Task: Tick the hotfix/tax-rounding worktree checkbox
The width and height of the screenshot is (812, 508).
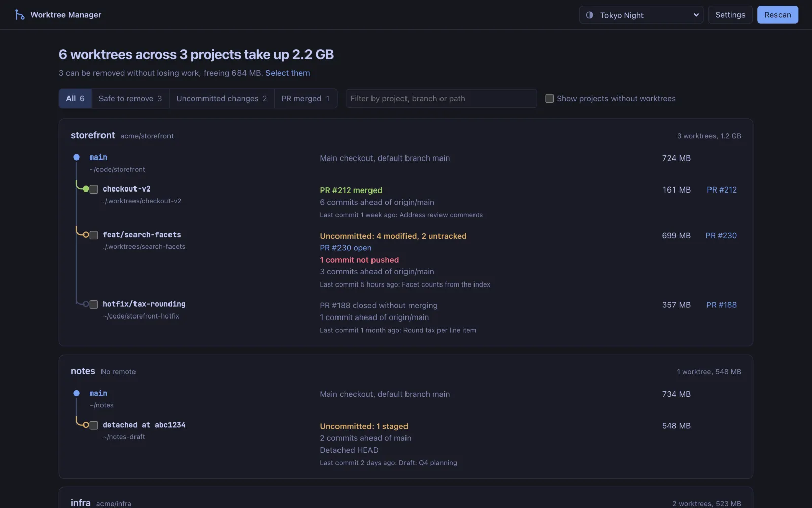Action: [94, 304]
